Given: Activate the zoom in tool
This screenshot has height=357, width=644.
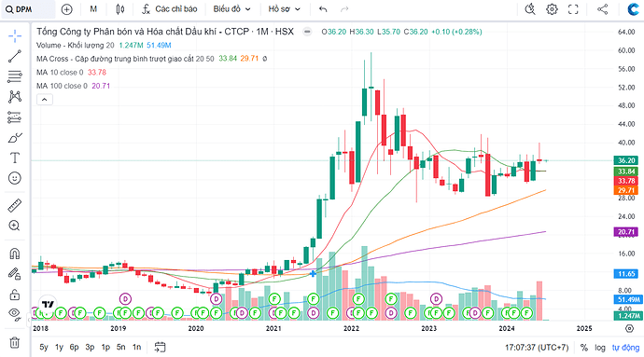Looking at the screenshot, I should click(x=15, y=226).
